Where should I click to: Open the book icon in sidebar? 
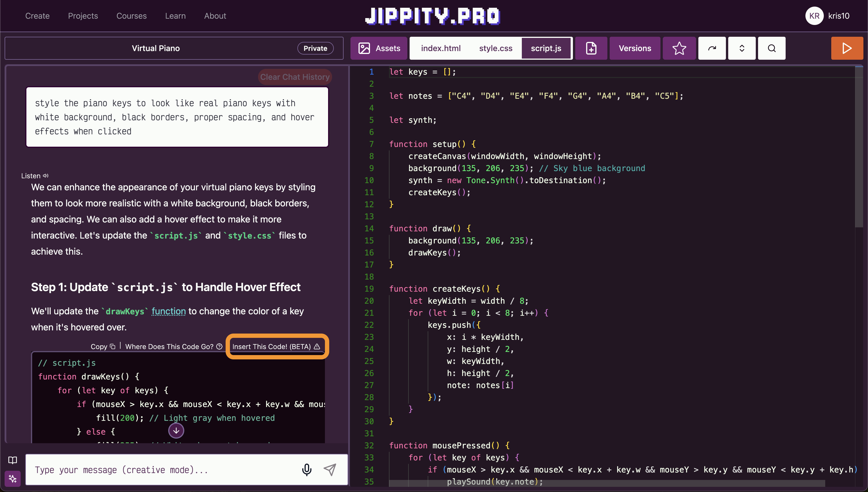point(13,460)
